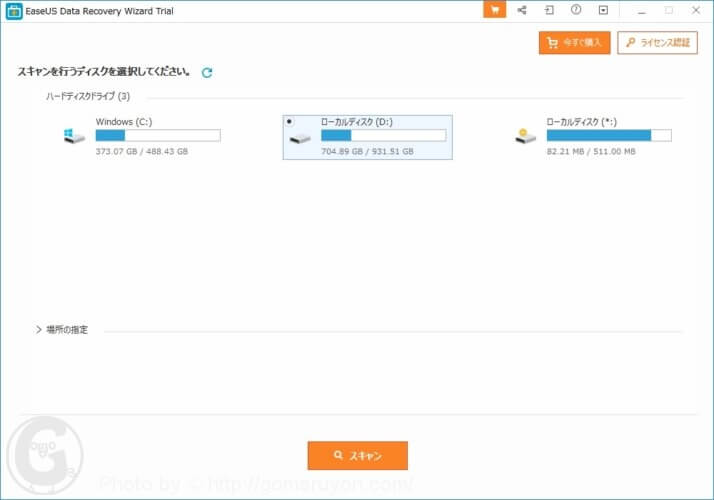Click the share icon in title bar

click(522, 10)
